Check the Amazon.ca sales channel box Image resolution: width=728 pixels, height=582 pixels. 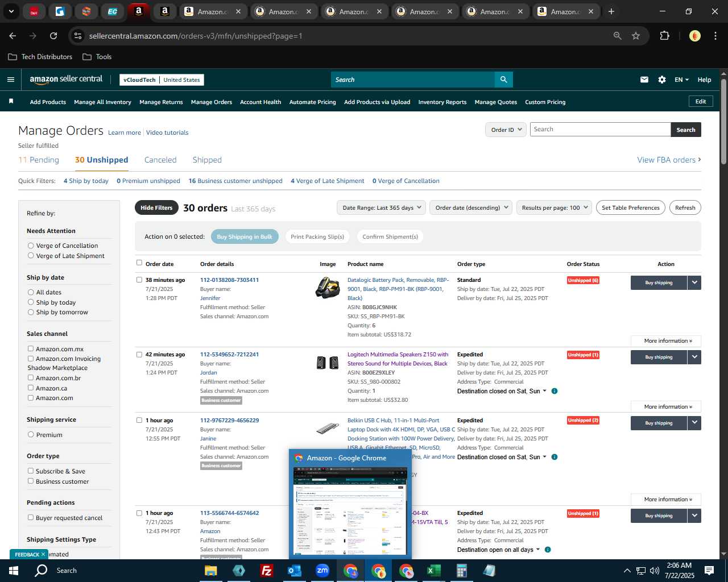coord(31,388)
